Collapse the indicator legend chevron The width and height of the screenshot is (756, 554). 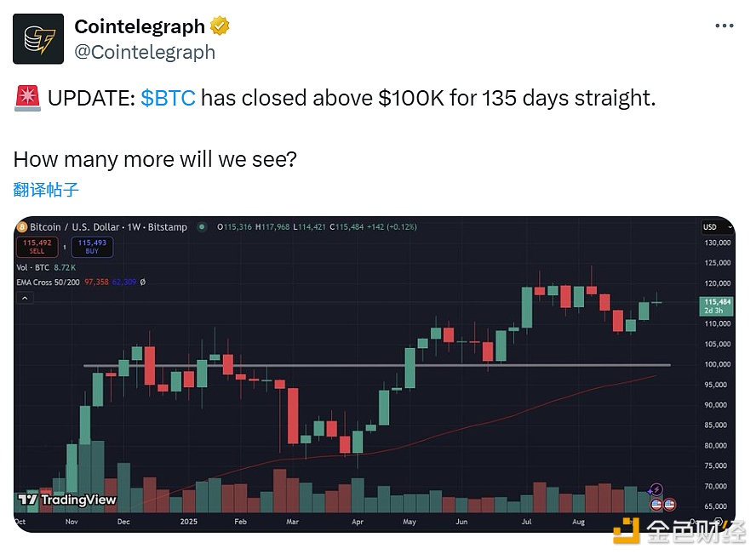25,298
